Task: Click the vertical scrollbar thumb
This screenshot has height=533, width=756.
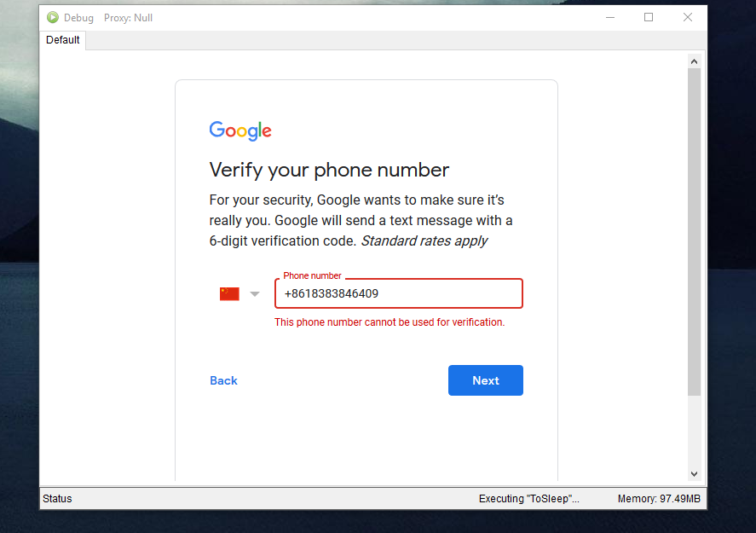Action: tap(694, 230)
